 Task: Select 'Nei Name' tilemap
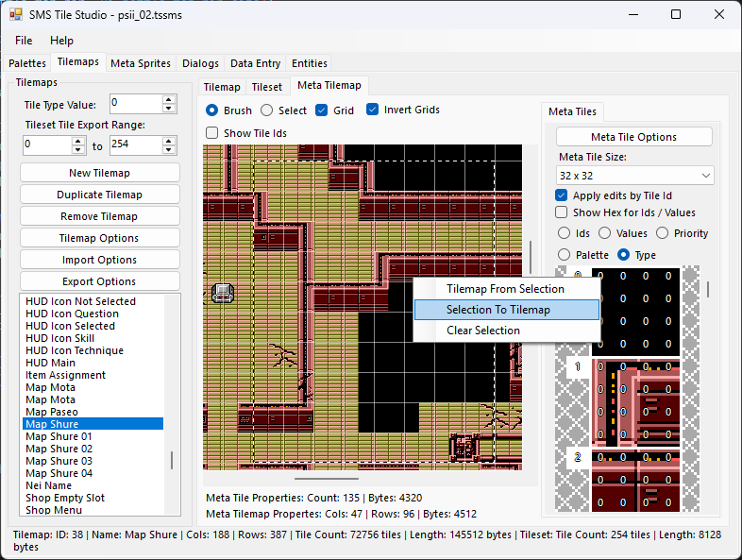tap(49, 485)
